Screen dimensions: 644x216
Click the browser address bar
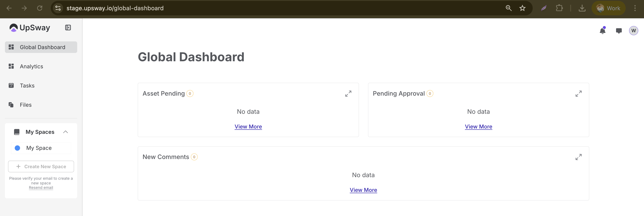275,8
